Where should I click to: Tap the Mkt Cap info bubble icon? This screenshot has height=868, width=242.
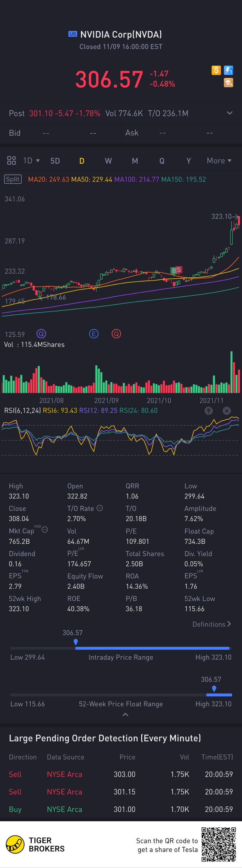[45, 530]
